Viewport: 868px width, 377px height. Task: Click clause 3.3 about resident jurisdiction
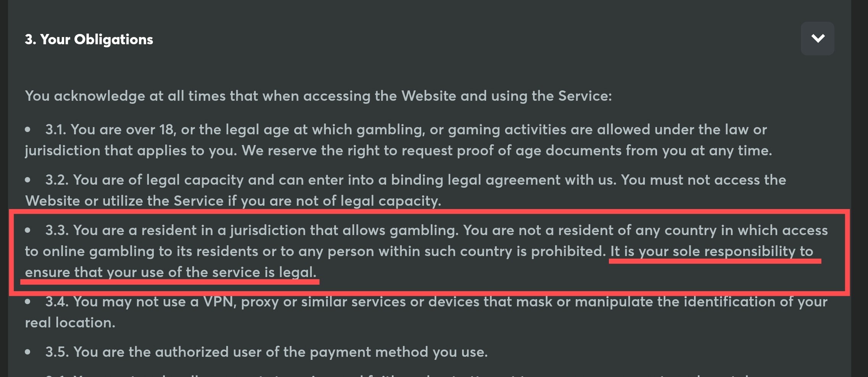point(426,251)
